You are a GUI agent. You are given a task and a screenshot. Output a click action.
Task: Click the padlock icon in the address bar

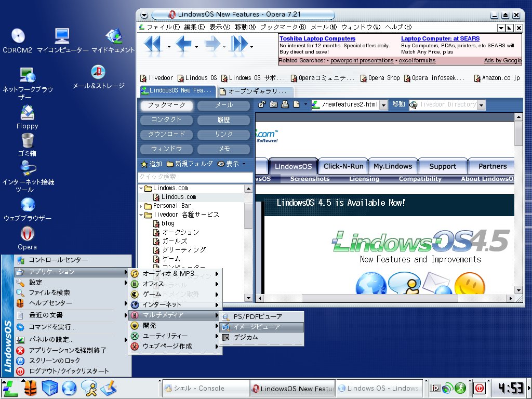(261, 104)
